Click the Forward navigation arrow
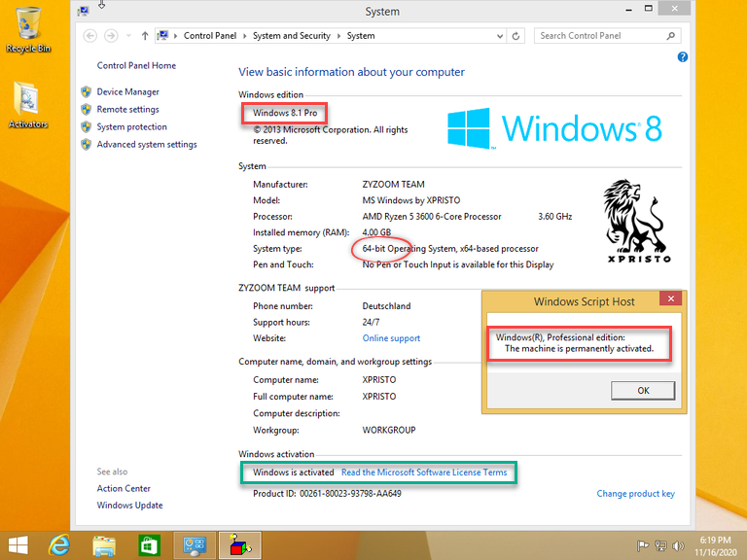 (x=111, y=36)
